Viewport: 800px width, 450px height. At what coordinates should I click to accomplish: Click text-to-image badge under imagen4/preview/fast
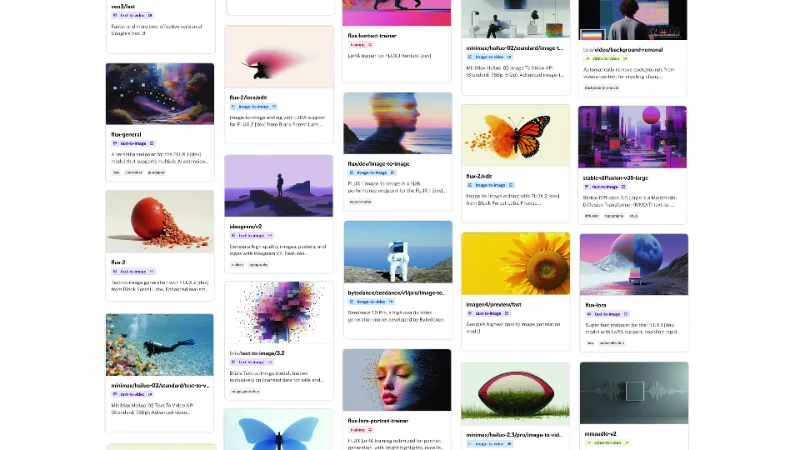coord(488,314)
